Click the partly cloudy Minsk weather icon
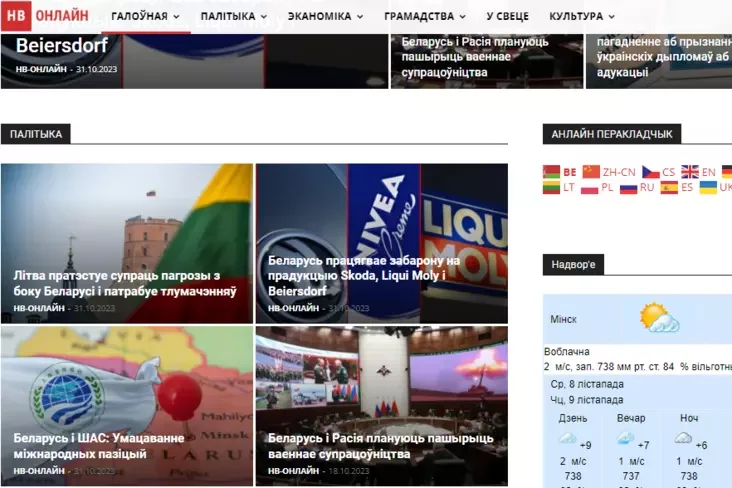 tap(659, 318)
